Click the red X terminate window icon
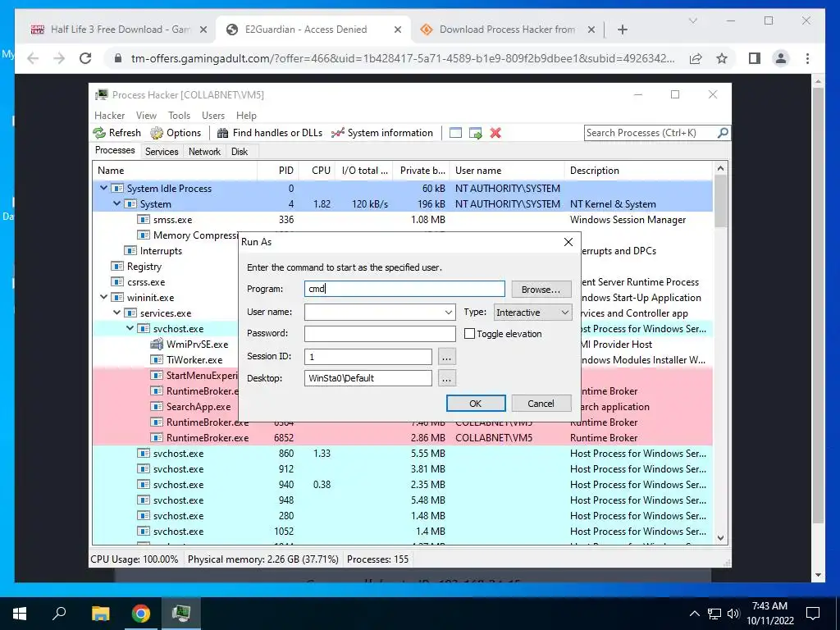This screenshot has height=630, width=840. point(495,133)
